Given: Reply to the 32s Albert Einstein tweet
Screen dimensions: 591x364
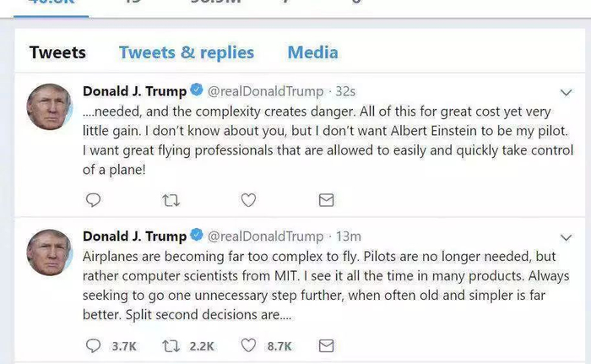Looking at the screenshot, I should pyautogui.click(x=94, y=200).
